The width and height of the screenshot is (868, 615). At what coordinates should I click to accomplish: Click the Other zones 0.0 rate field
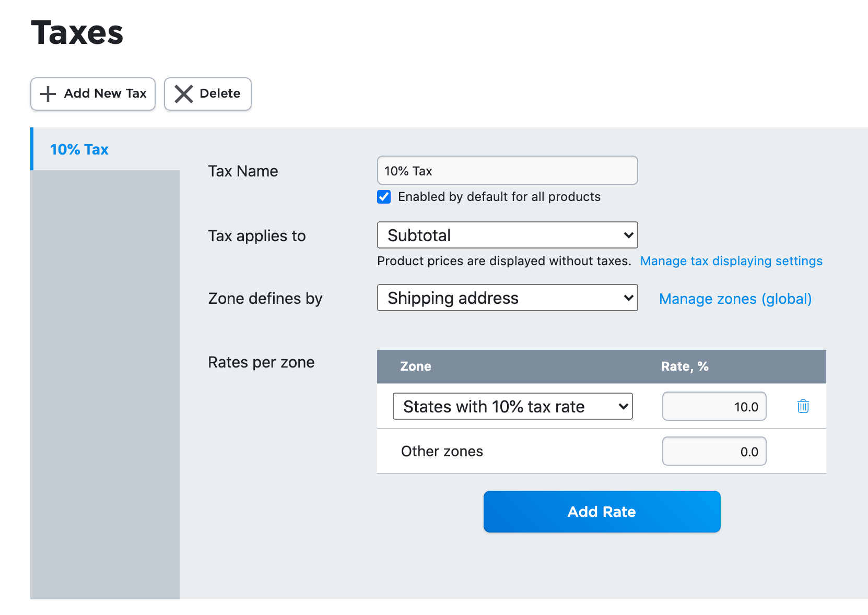(713, 452)
